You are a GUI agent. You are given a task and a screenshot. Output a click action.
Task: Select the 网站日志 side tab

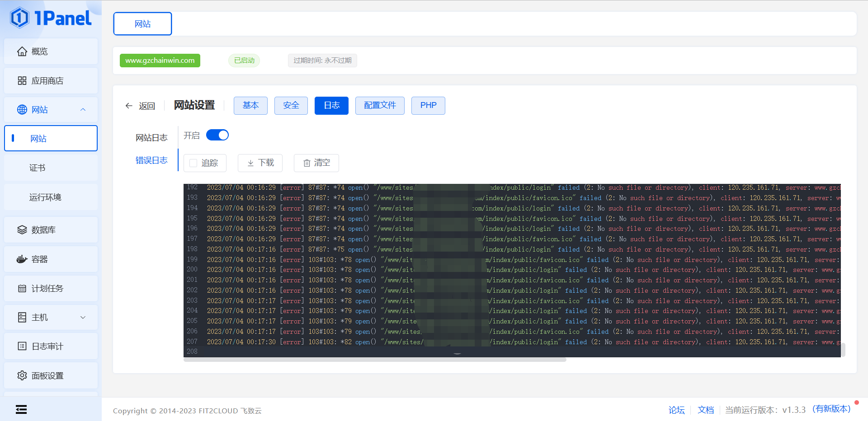[151, 138]
